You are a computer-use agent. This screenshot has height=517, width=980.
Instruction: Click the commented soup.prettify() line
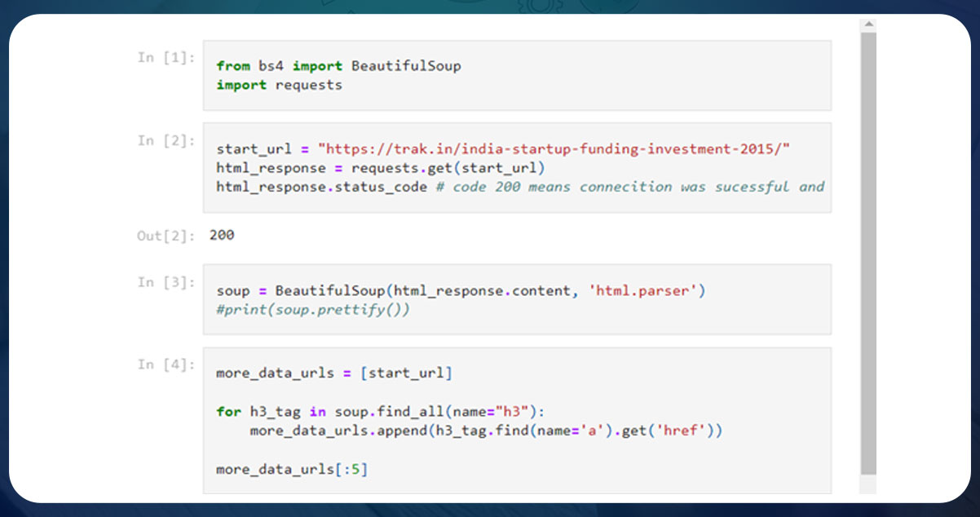tap(312, 309)
